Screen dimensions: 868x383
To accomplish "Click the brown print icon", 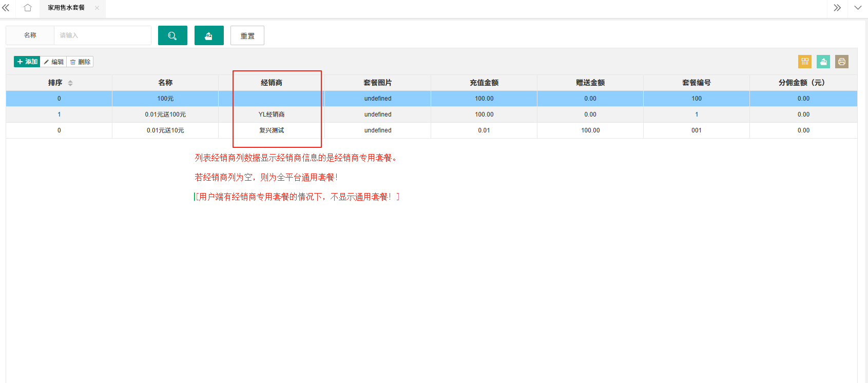I will (842, 62).
